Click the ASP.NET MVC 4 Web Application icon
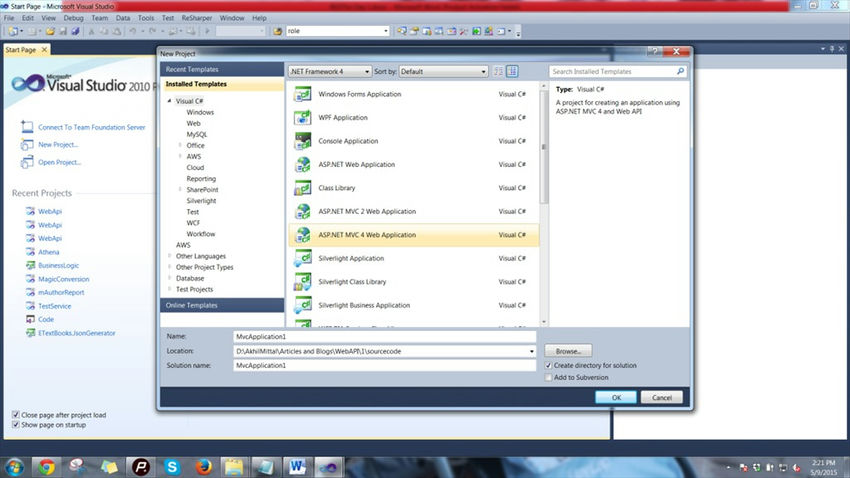 [302, 235]
